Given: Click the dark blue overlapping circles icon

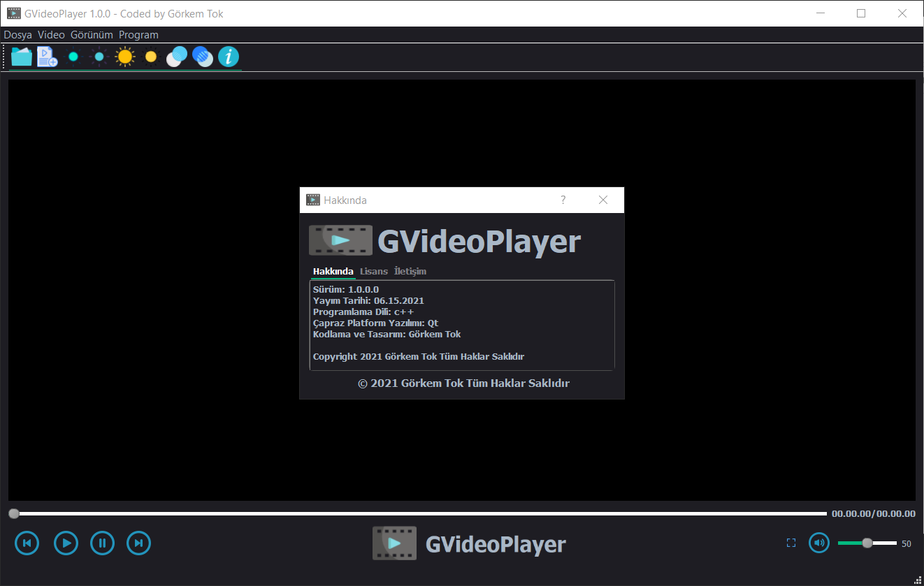Looking at the screenshot, I should pos(203,57).
